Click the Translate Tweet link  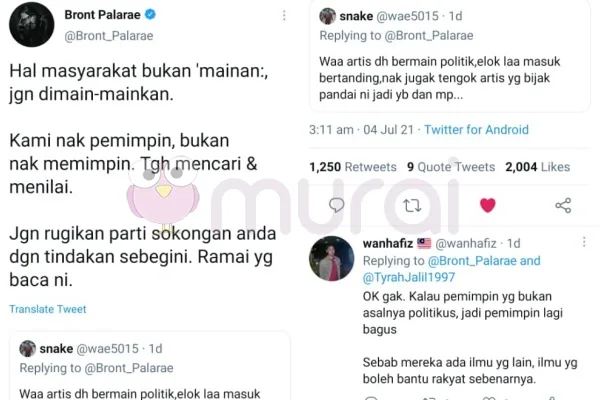48,309
